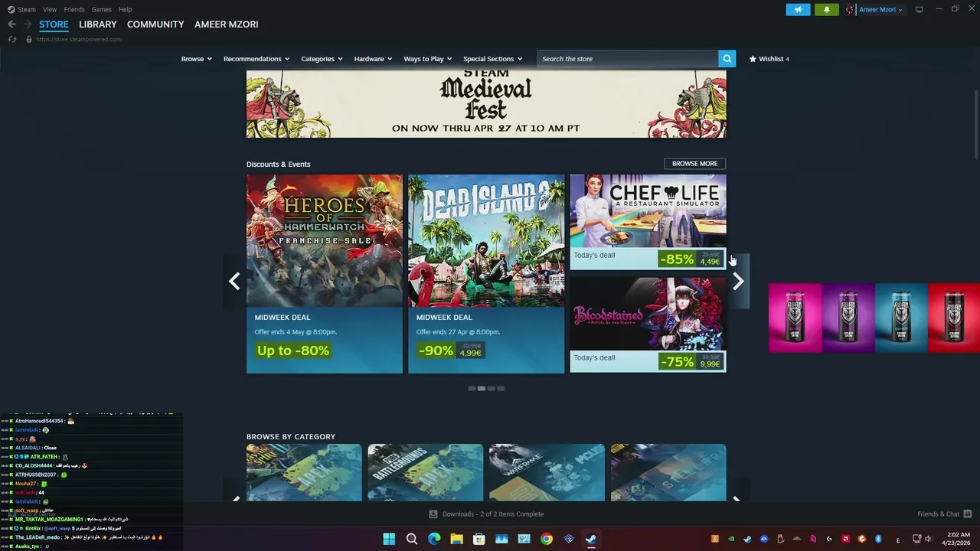The image size is (980, 551).
Task: Launch Microsoft Edge from taskbar
Action: coord(434,539)
